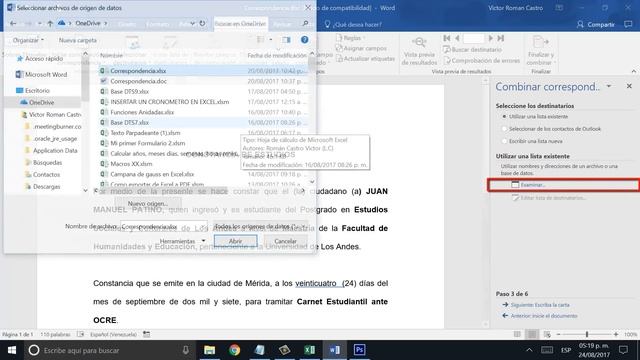Screen dimensions: 640x360
Task: Open Reglas dropdown in ribbon
Action: tap(350, 38)
